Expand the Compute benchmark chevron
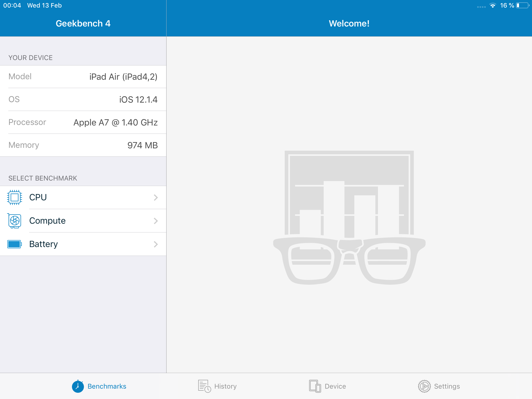Image resolution: width=532 pixels, height=399 pixels. pos(156,221)
